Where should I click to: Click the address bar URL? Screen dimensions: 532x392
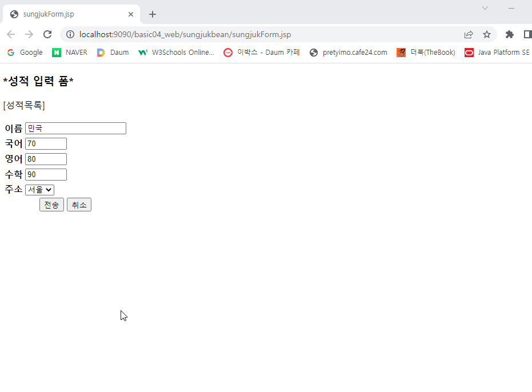pyautogui.click(x=185, y=34)
